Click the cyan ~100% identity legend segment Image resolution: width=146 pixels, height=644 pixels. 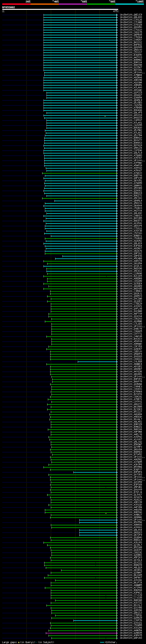click(130, 4)
